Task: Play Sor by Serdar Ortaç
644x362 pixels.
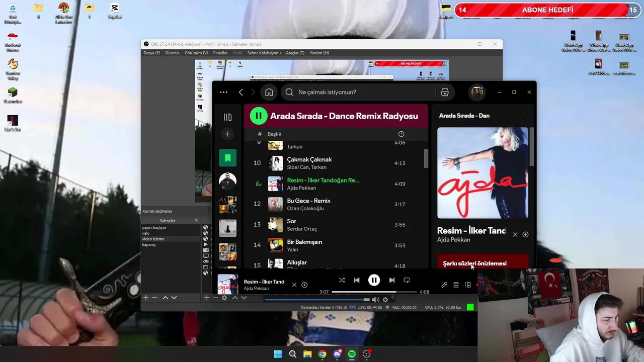Action: tap(336, 225)
